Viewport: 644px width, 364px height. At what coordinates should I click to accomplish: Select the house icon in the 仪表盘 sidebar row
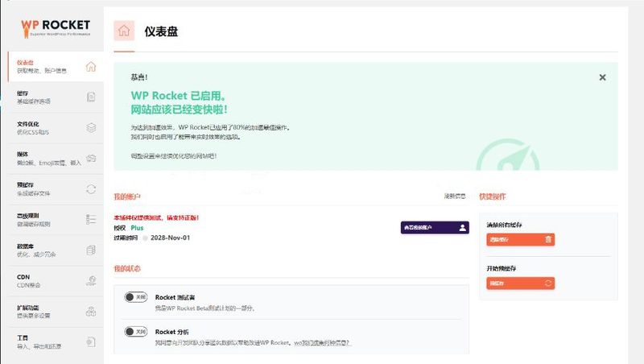coord(91,67)
